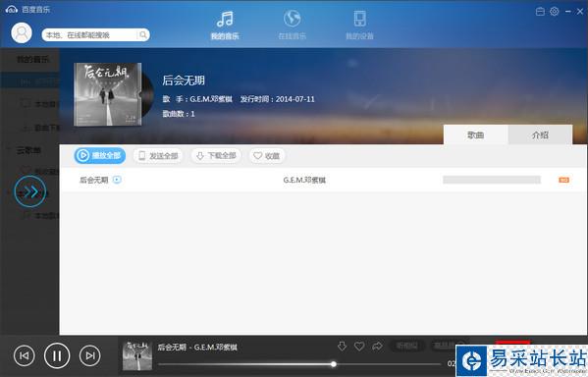Click the magnifier search icon
Screen dimensions: 588x377
(143, 35)
